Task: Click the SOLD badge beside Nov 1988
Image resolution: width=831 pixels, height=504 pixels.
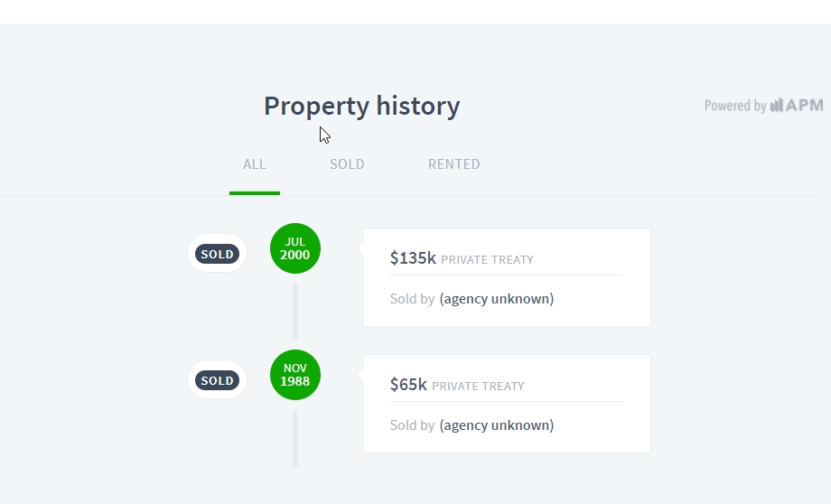Action: [217, 380]
